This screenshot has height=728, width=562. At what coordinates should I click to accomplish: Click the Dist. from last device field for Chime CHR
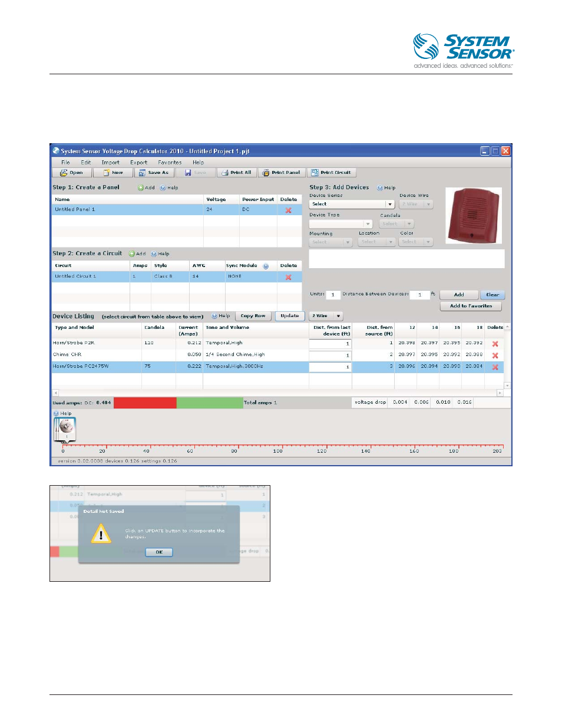click(x=330, y=355)
